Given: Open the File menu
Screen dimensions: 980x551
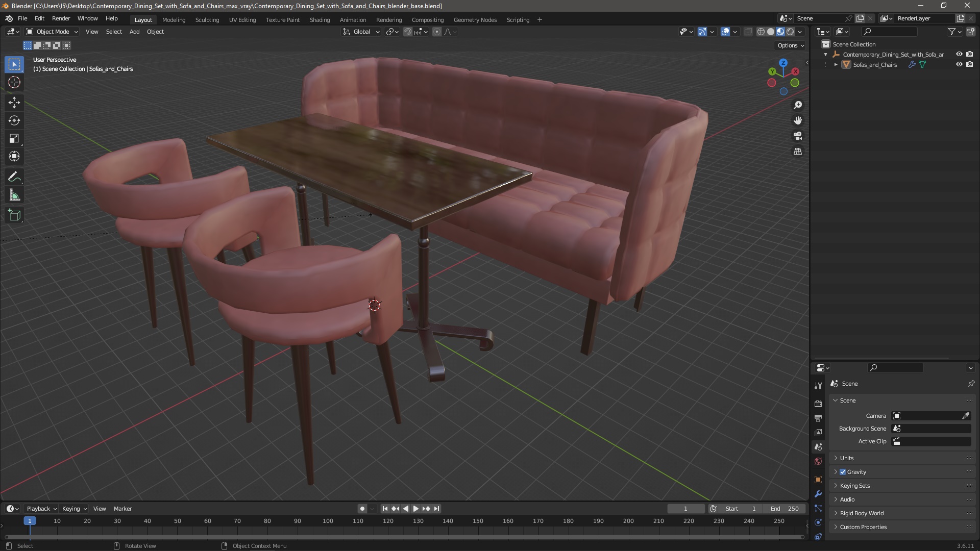Looking at the screenshot, I should (x=22, y=18).
